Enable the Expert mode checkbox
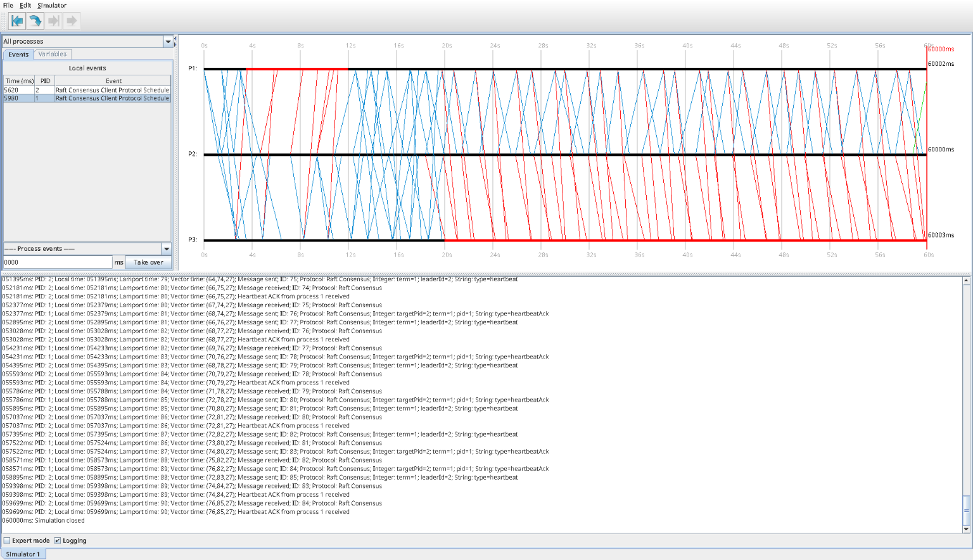This screenshot has width=973, height=560. [x=7, y=540]
